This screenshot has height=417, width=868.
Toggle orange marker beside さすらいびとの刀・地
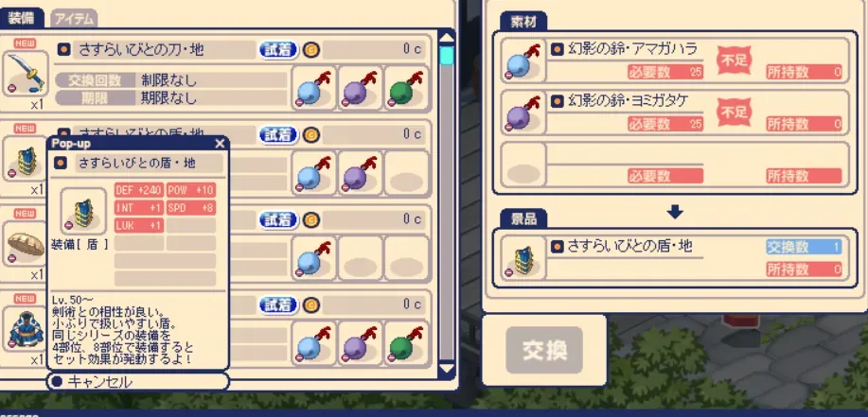pos(64,50)
